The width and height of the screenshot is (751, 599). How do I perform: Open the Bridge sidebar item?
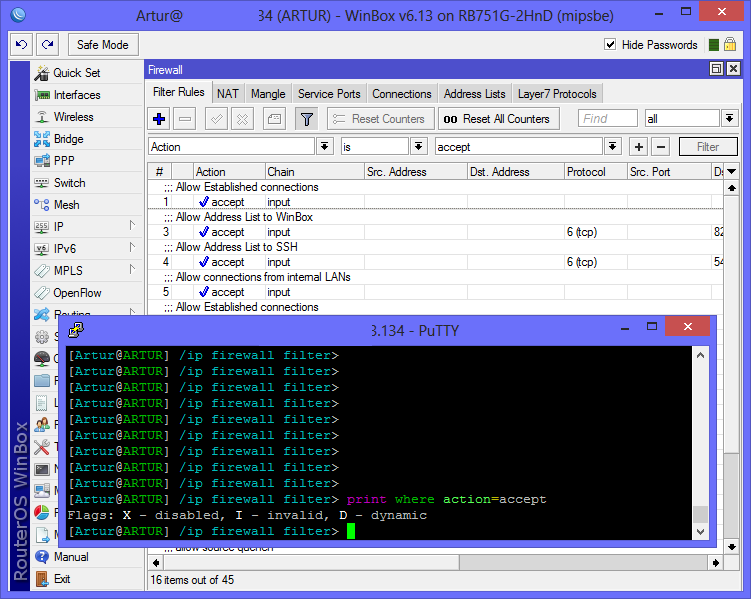(x=68, y=139)
